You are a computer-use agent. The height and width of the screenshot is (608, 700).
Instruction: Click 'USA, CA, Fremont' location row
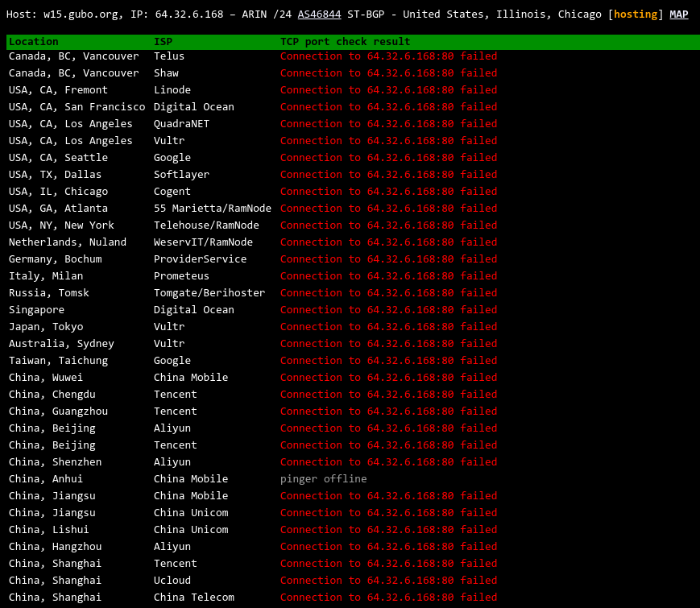pos(58,90)
